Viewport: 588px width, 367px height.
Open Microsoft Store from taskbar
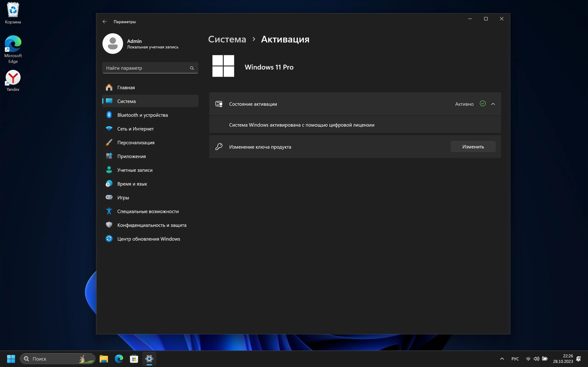[x=134, y=359]
